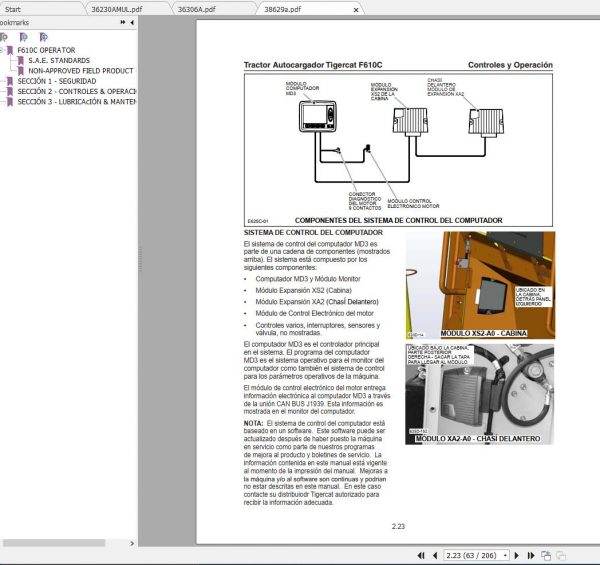
Task: Click the bullet Computador MD3 y Módulo Monitor
Action: point(308,279)
